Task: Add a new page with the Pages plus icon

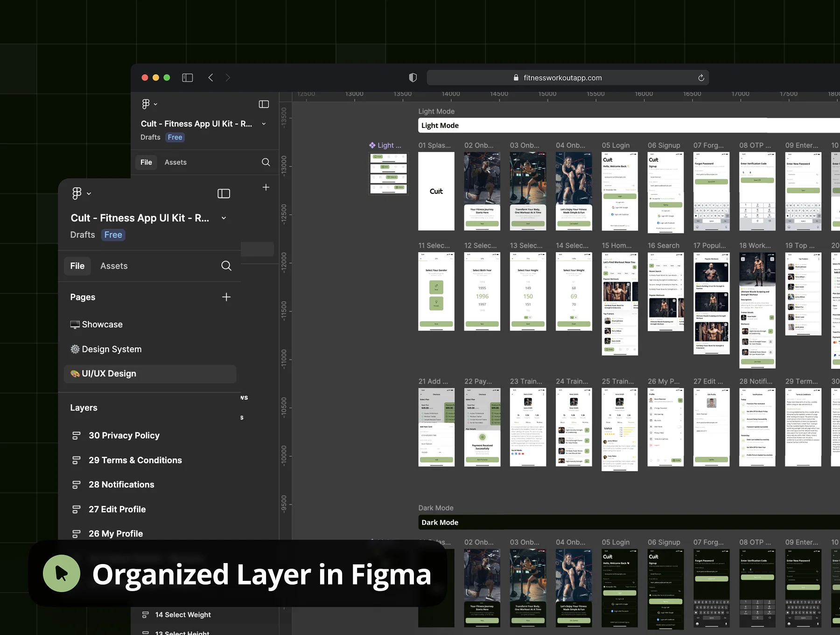Action: click(226, 297)
